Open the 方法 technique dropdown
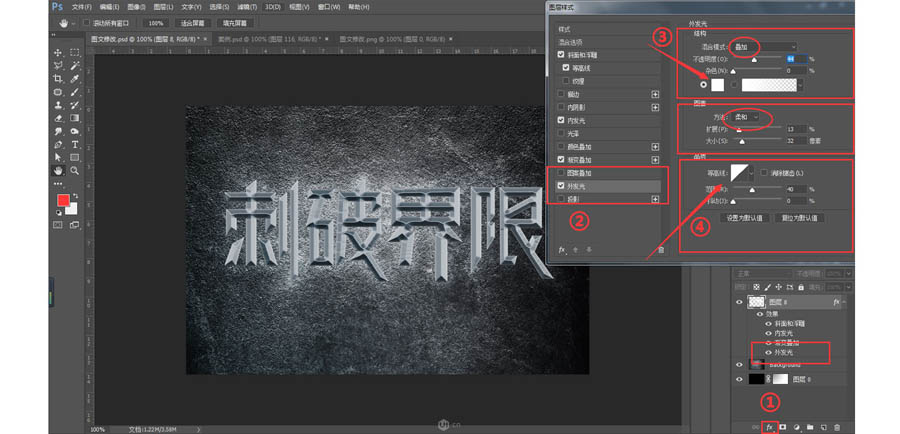The width and height of the screenshot is (900, 434). (x=745, y=117)
